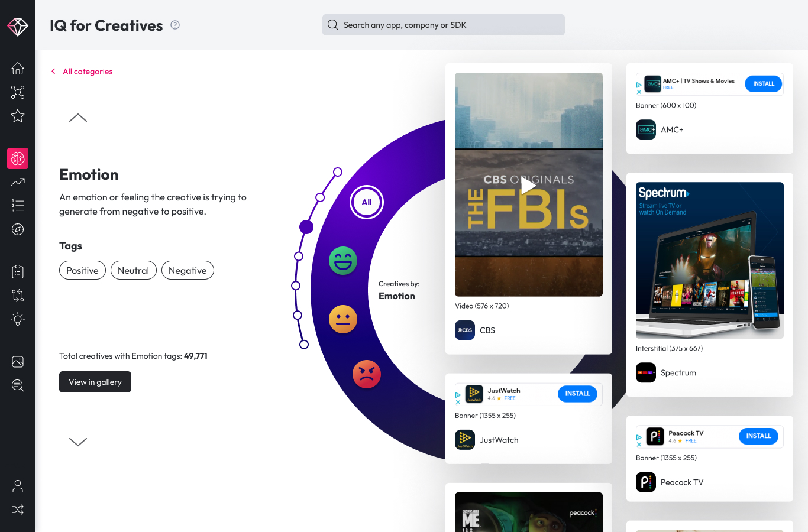The height and width of the screenshot is (532, 808).
Task: Open the clipboard sidebar icon
Action: (x=18, y=271)
